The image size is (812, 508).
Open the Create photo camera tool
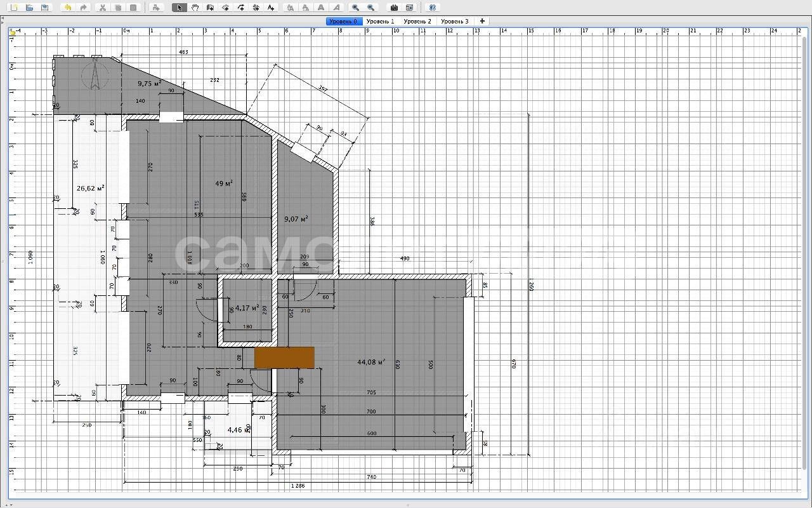click(394, 8)
